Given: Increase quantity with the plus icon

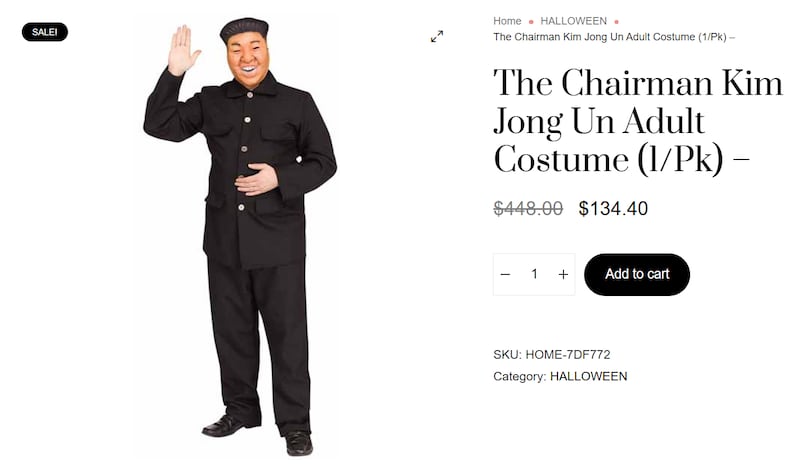Looking at the screenshot, I should [x=563, y=275].
